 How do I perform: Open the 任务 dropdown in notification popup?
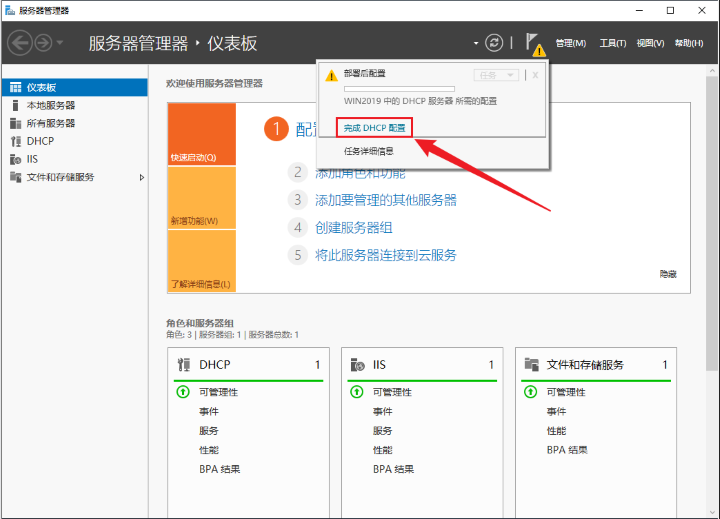click(x=496, y=75)
